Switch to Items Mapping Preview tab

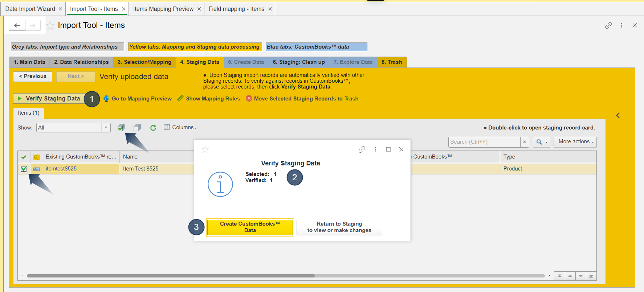163,9
